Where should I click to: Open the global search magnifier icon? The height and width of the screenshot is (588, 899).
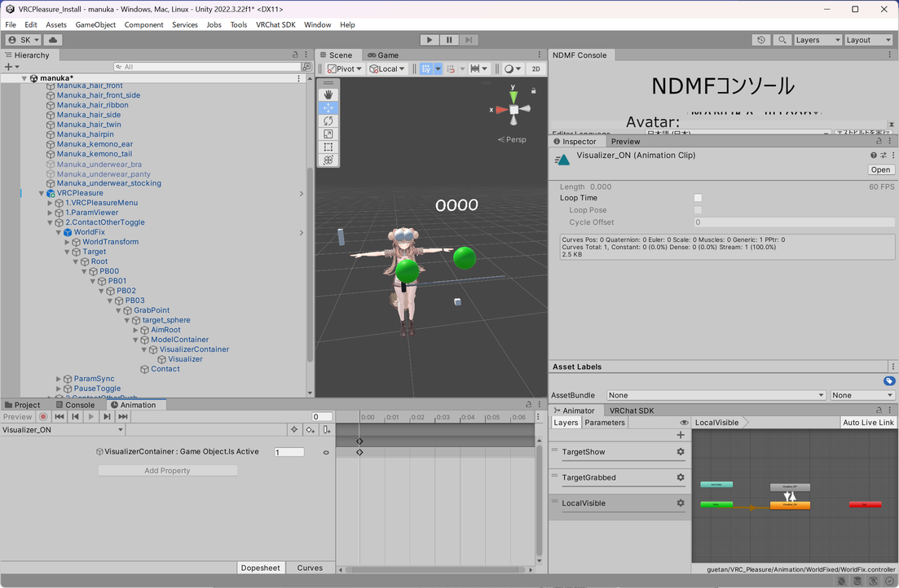coord(782,40)
